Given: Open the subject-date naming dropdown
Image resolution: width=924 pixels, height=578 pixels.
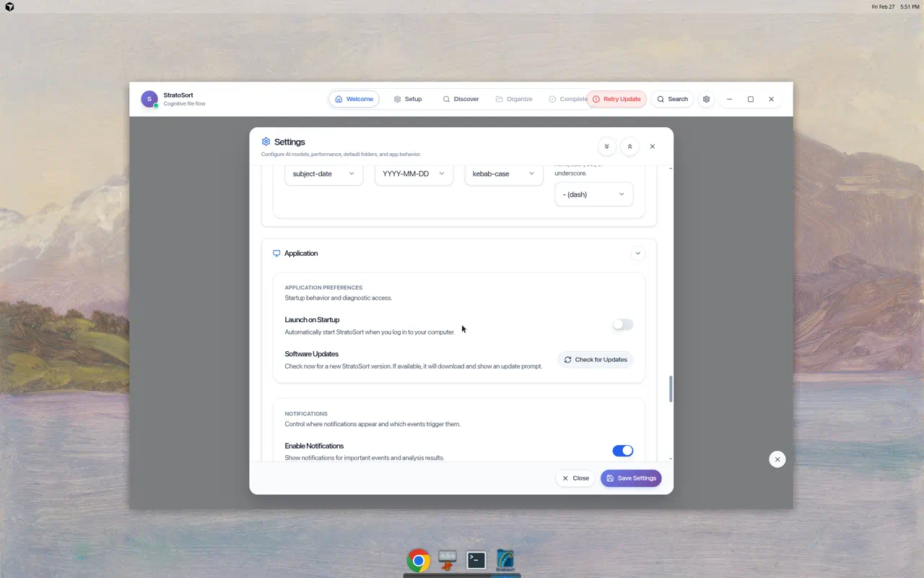Looking at the screenshot, I should [x=323, y=173].
